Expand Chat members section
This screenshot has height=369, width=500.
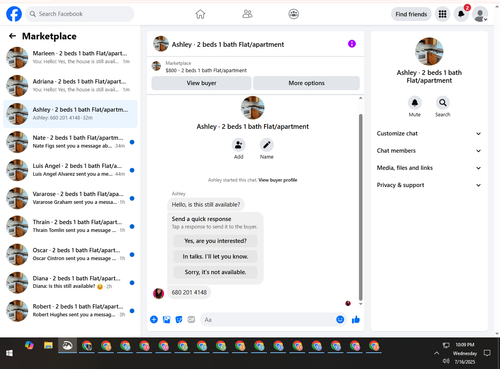click(x=429, y=151)
